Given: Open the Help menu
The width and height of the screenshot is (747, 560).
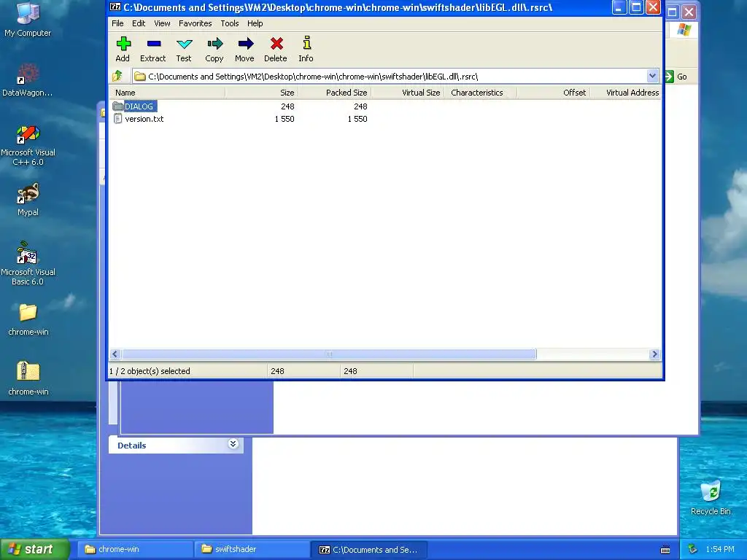Looking at the screenshot, I should click(255, 23).
